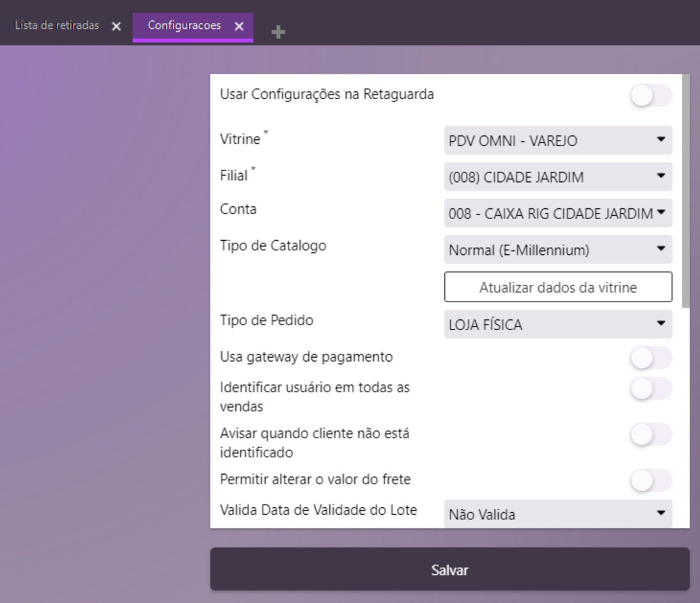
Task: Enable Usa gateway de pagamento
Action: pyautogui.click(x=651, y=358)
